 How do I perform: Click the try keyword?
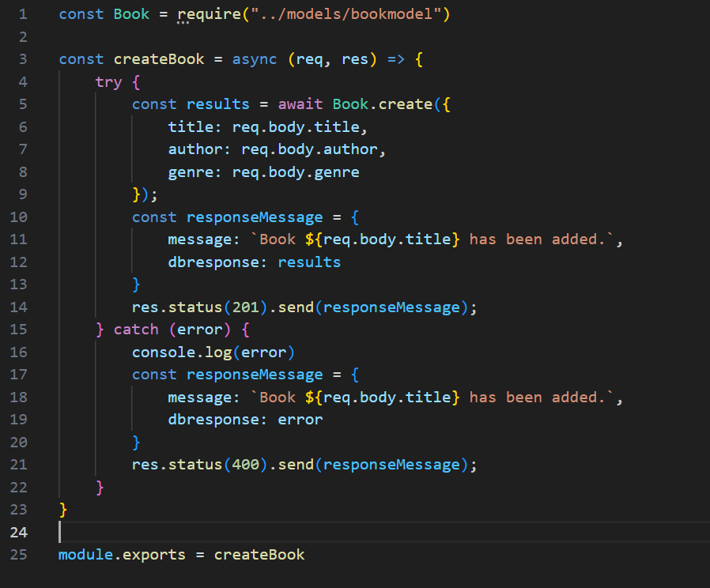pyautogui.click(x=108, y=82)
